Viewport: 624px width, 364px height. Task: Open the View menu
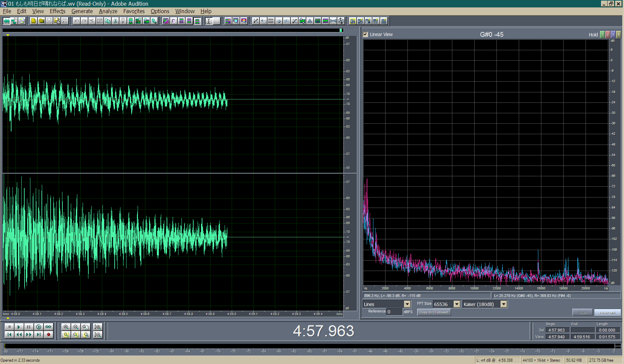[38, 11]
